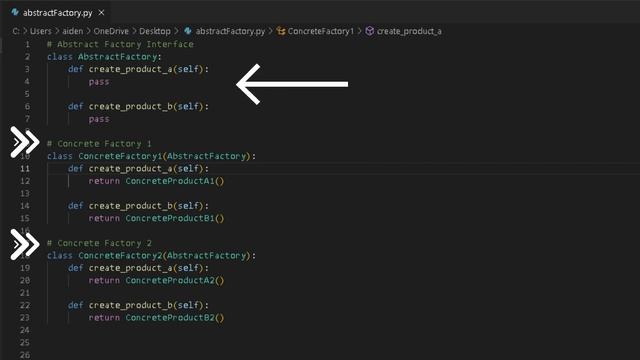The height and width of the screenshot is (360, 640).
Task: Click the comment '# Concrete Factory 2'
Action: click(99, 243)
